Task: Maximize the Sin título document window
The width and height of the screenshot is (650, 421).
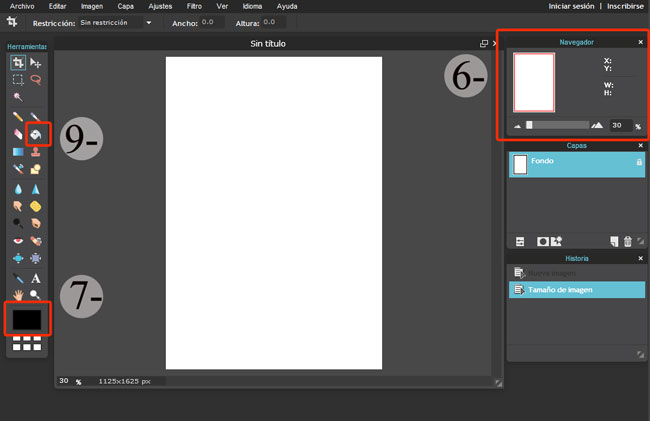Action: coord(484,44)
